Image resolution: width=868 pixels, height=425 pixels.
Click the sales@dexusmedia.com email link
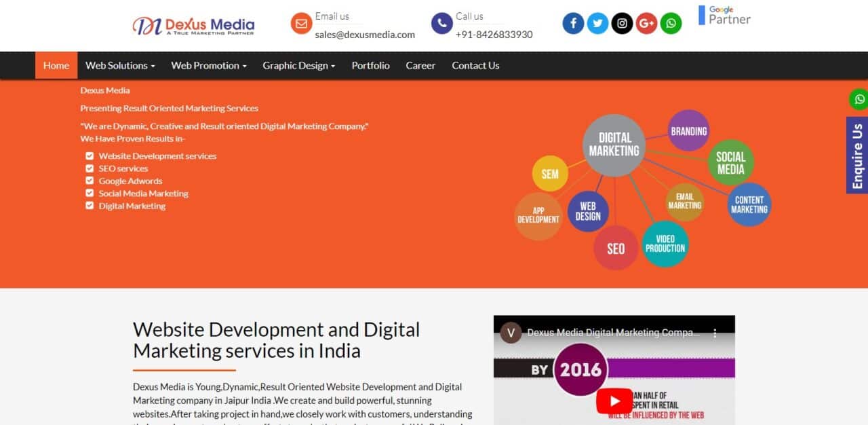(365, 35)
